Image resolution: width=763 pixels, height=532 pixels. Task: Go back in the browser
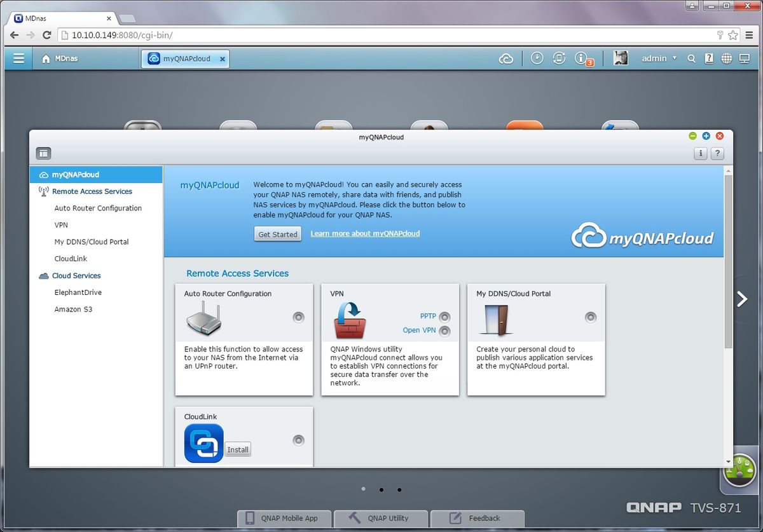(x=14, y=36)
